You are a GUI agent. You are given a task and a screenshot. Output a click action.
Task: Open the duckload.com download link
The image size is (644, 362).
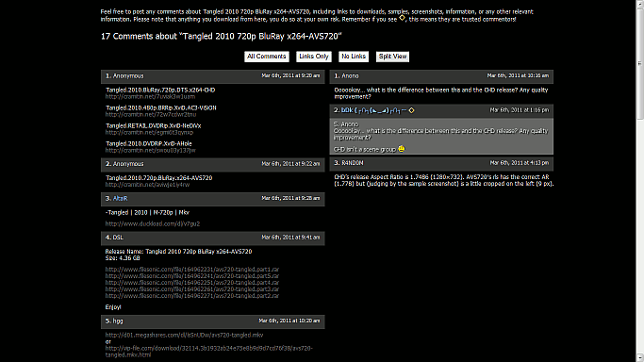pos(153,224)
